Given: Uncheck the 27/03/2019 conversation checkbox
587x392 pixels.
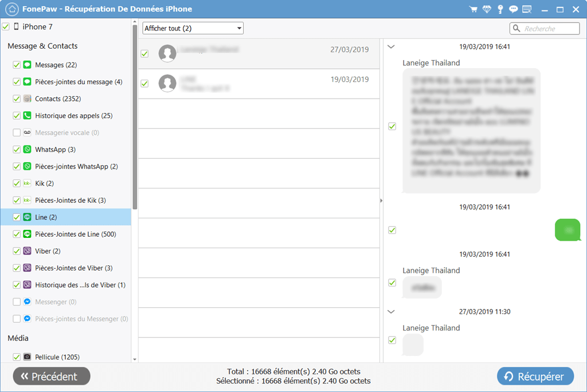Looking at the screenshot, I should coord(144,53).
